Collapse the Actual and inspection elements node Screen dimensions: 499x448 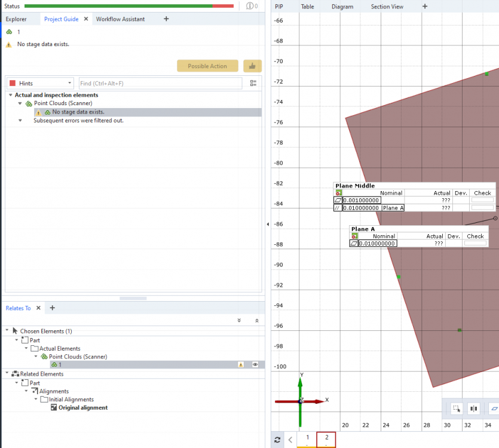coord(10,95)
